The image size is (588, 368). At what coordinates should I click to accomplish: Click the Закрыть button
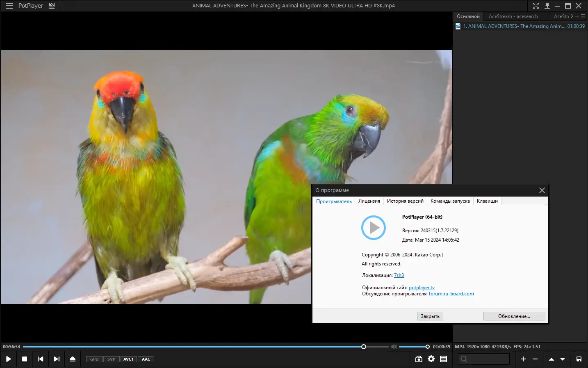pos(430,316)
